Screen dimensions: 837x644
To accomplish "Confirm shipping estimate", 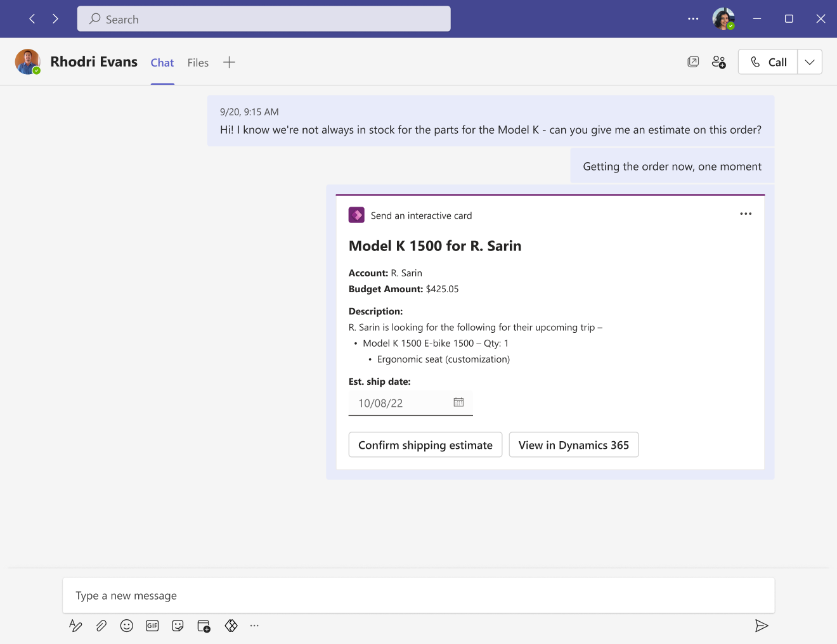I will [x=425, y=445].
